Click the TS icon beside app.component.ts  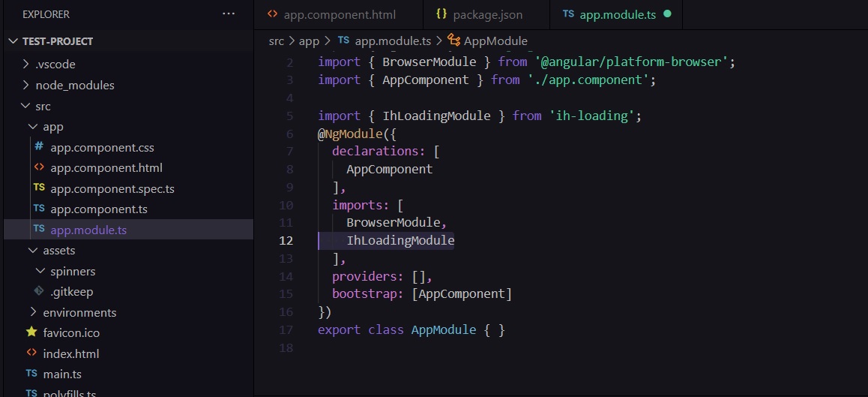tap(39, 208)
